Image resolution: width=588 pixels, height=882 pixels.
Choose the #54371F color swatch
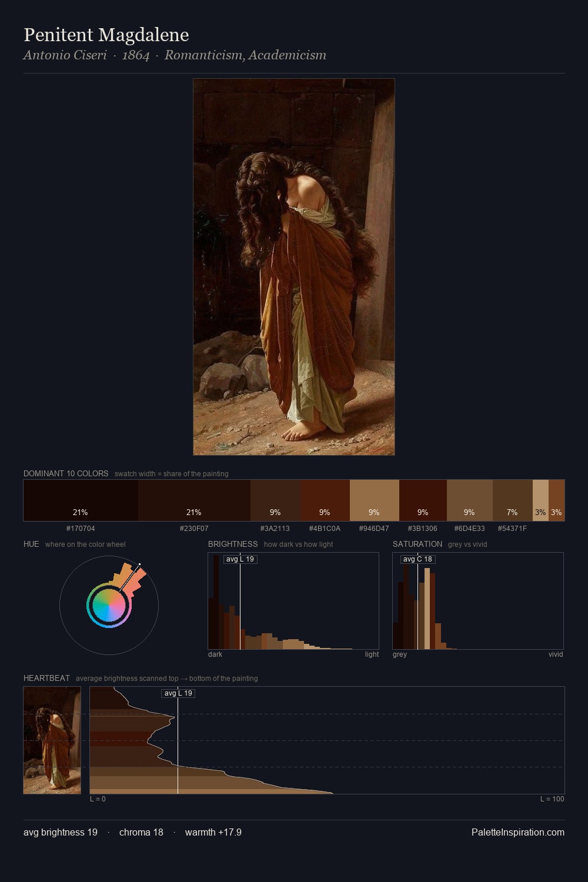click(512, 500)
